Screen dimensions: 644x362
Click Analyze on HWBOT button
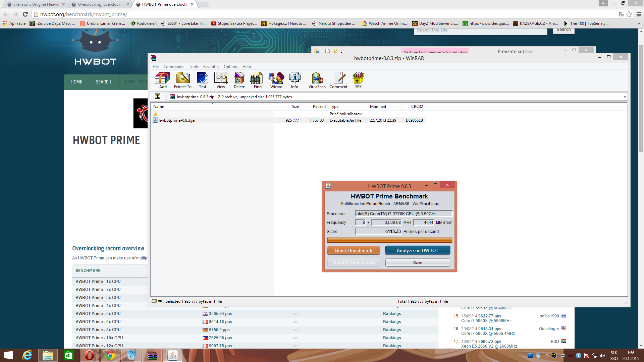417,250
